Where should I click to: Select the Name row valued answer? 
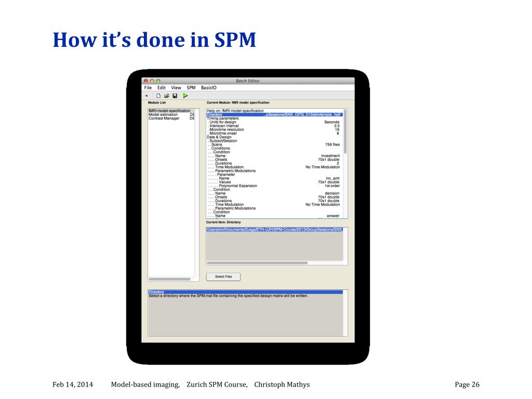tap(274, 216)
